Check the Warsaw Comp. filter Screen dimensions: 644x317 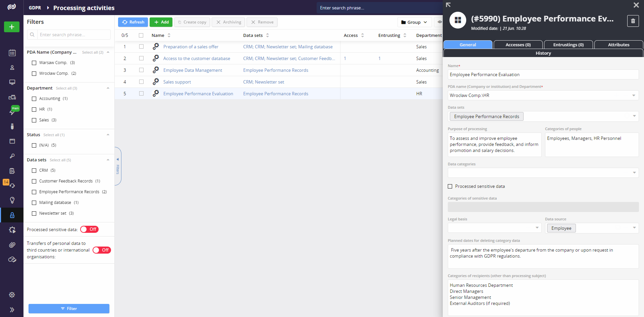coord(34,63)
